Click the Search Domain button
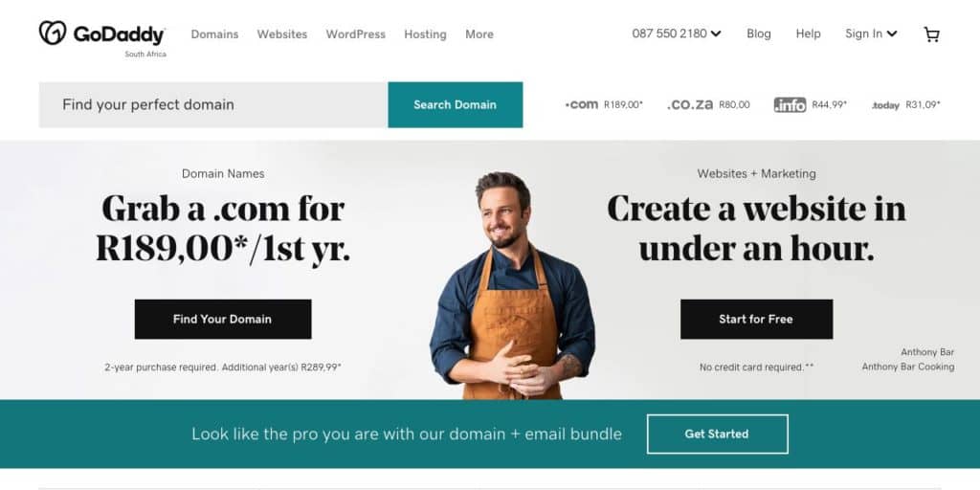This screenshot has height=490, width=980. coord(455,105)
